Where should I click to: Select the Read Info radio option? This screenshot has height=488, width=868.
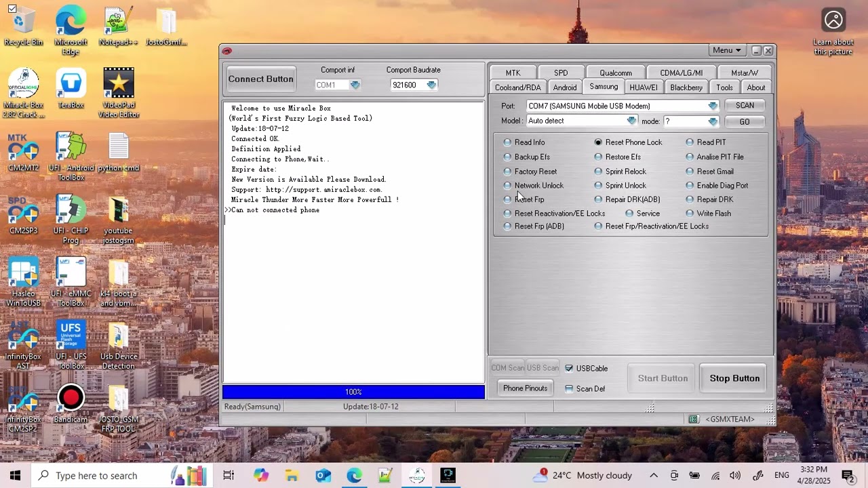524,142
